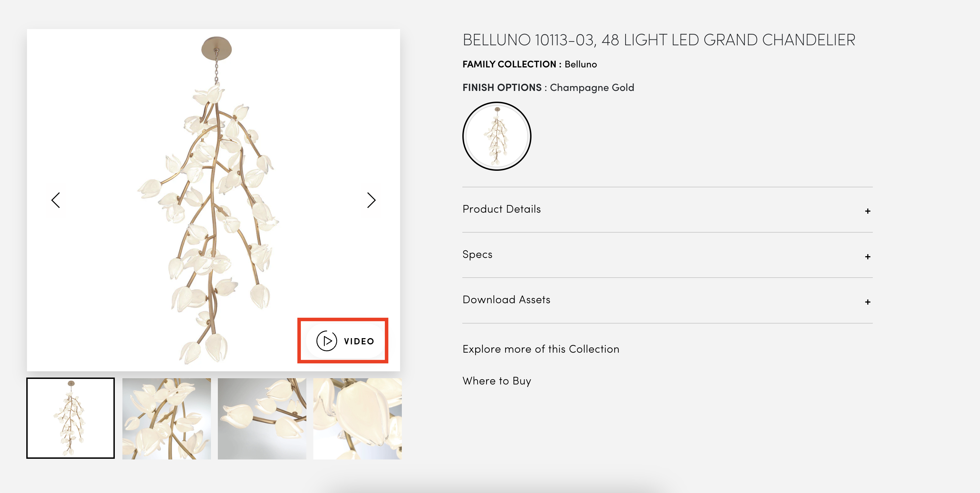Expand the Download Assets section label
980x493 pixels.
pyautogui.click(x=506, y=300)
